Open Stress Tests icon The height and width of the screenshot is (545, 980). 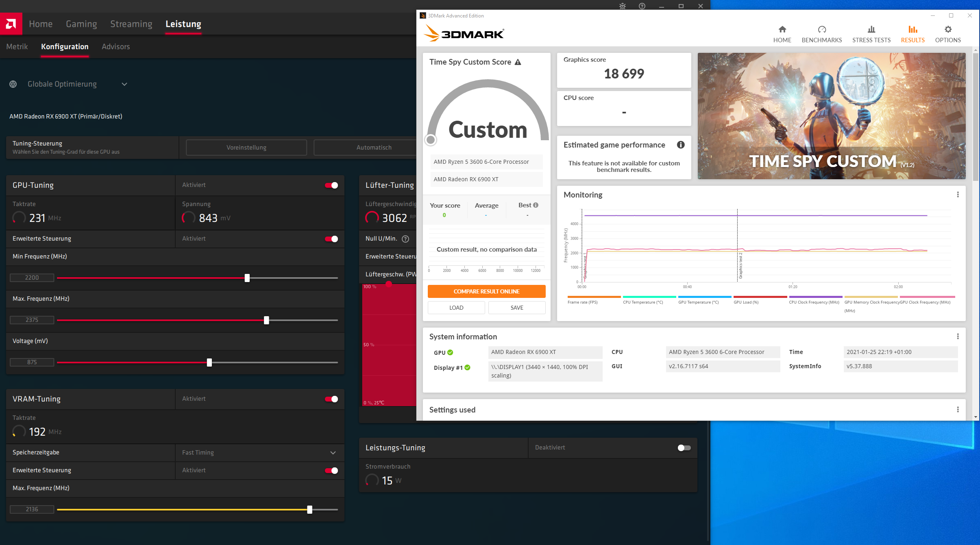871,30
